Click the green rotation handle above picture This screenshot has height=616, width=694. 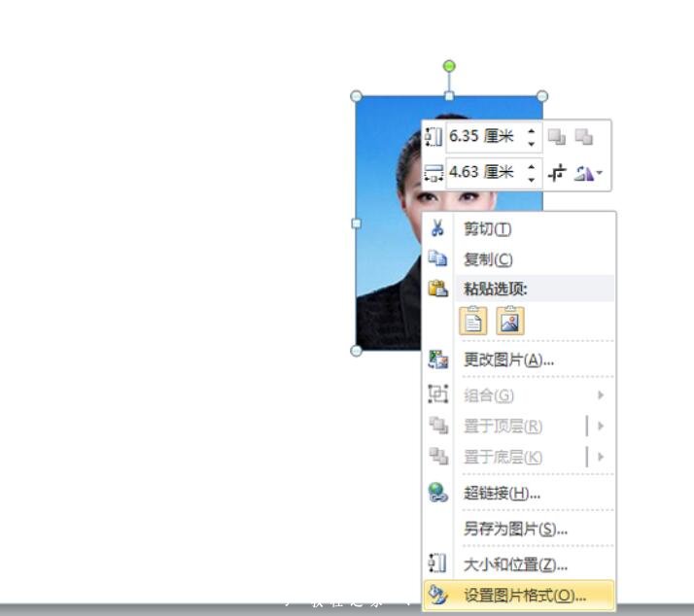[x=449, y=66]
